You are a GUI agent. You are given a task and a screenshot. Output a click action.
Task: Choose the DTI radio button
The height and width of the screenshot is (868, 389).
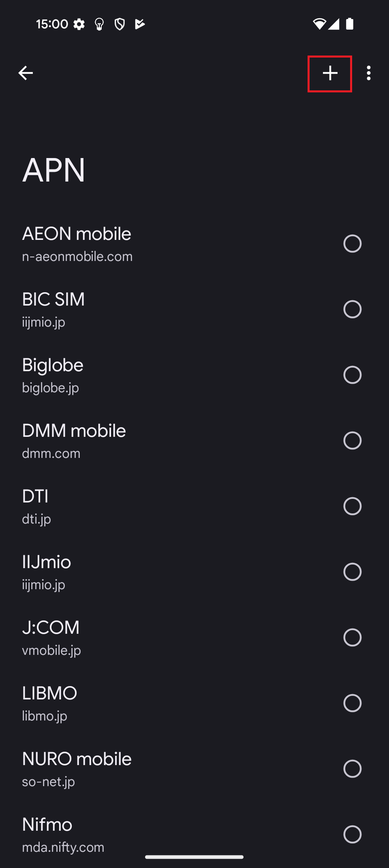coord(352,506)
